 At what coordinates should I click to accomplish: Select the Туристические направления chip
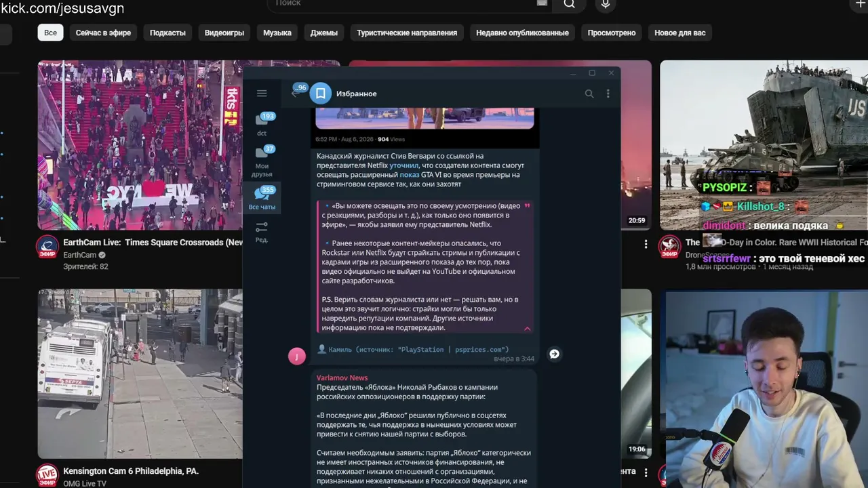pos(407,33)
